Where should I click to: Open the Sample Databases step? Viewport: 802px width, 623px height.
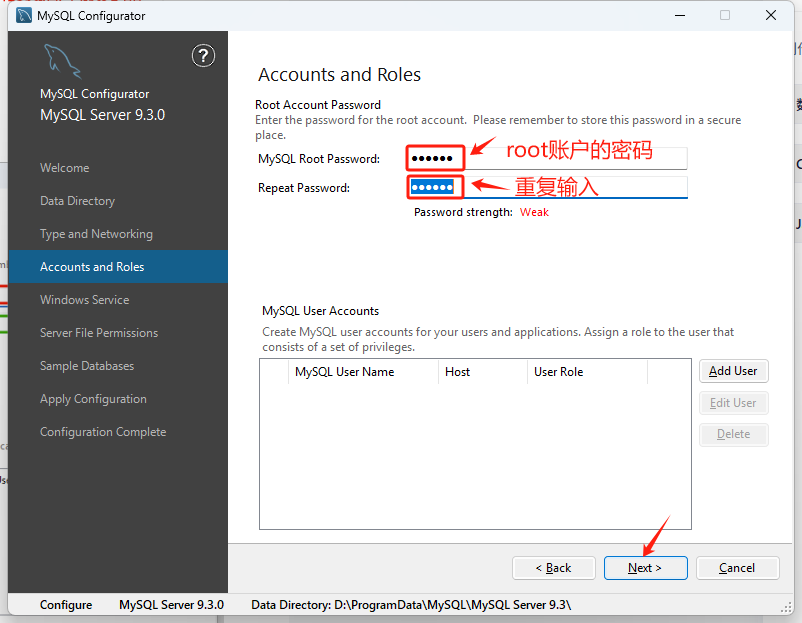click(87, 366)
